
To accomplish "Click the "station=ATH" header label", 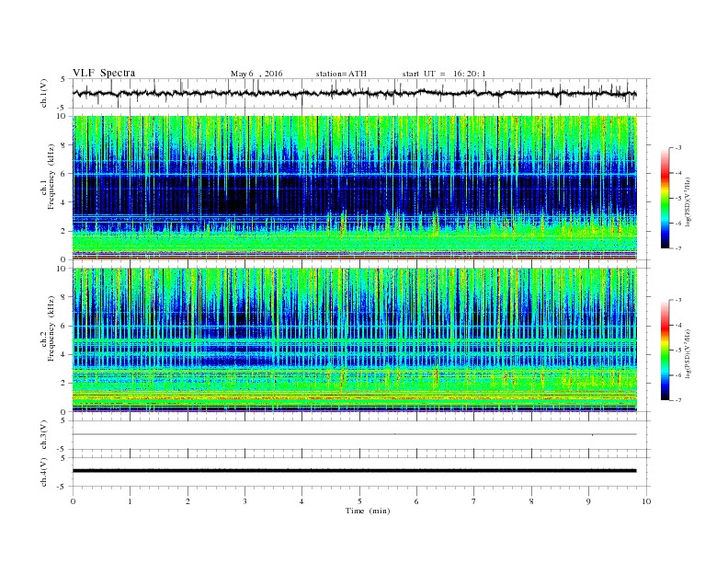I will [341, 74].
